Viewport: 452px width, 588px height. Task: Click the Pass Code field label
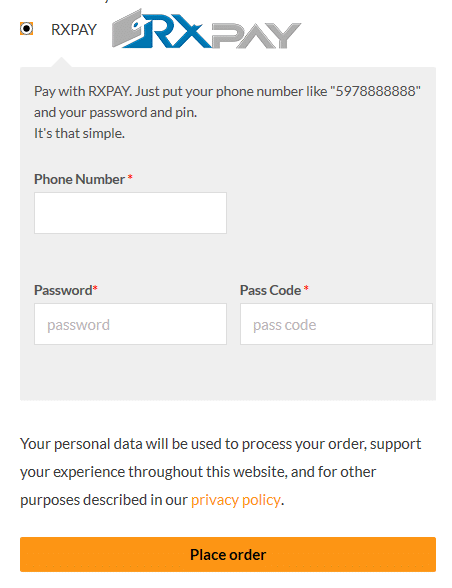coord(270,290)
